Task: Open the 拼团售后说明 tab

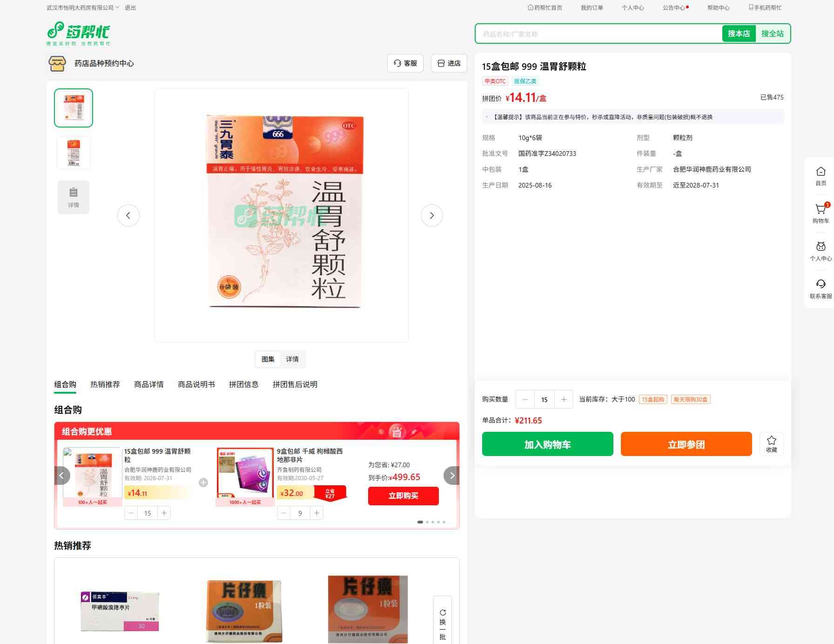Action: pos(295,384)
